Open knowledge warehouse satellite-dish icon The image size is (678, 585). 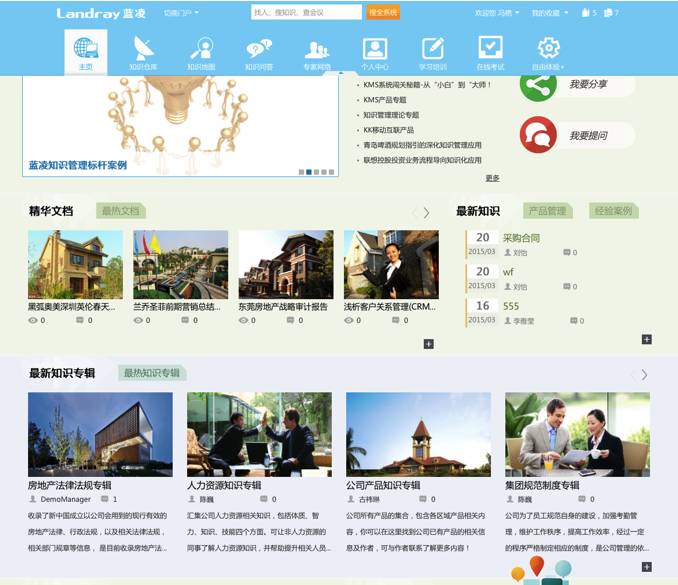pyautogui.click(x=143, y=48)
